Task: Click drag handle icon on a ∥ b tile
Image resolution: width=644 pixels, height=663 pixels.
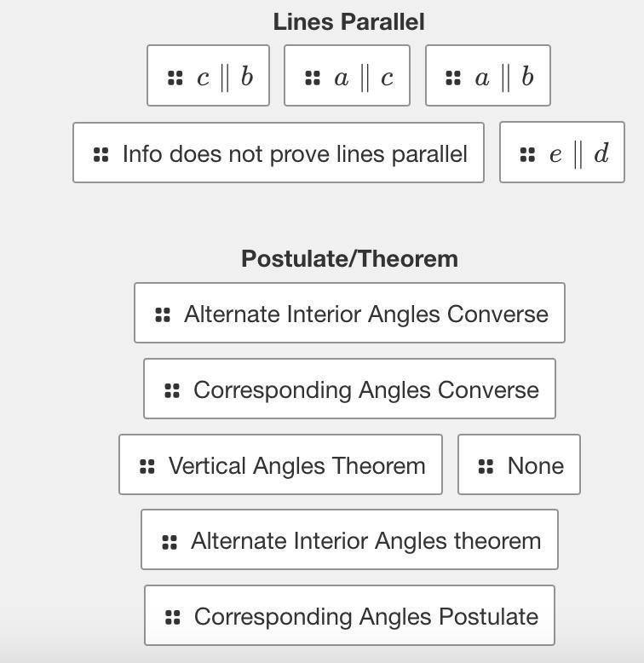Action: tap(453, 78)
